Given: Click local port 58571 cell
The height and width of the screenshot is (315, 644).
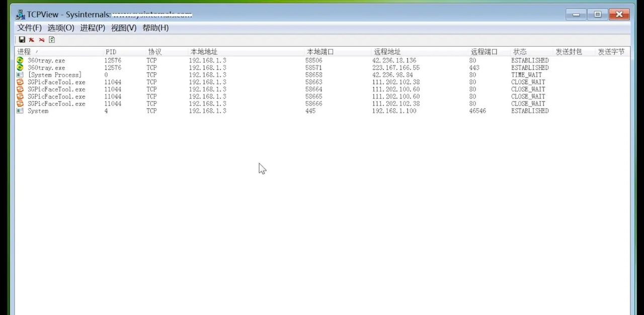Looking at the screenshot, I should tap(313, 67).
